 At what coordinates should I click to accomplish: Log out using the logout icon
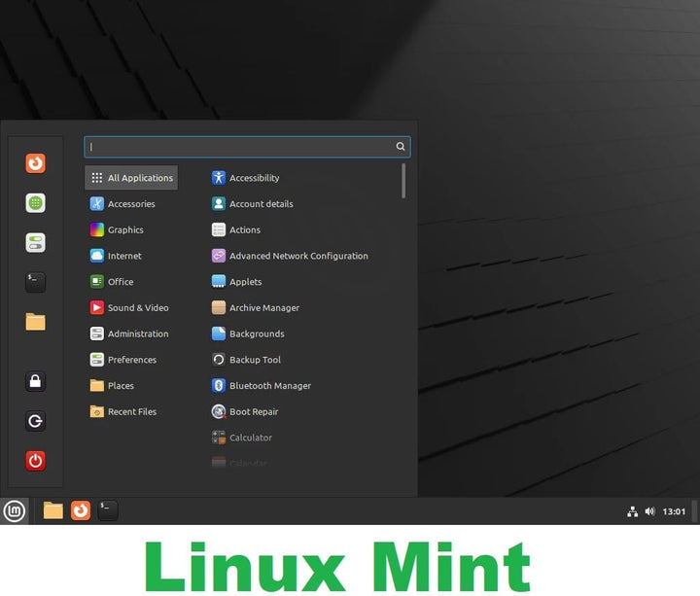tap(35, 421)
